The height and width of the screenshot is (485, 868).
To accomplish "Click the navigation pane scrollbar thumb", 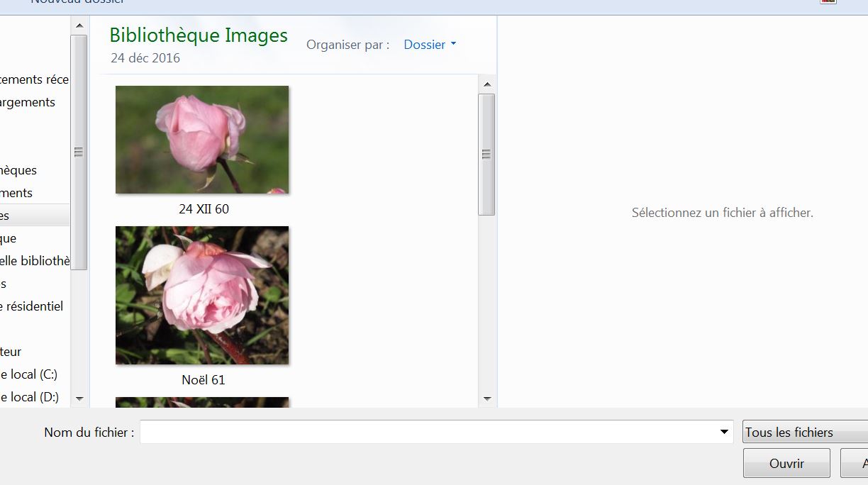I will pyautogui.click(x=79, y=152).
